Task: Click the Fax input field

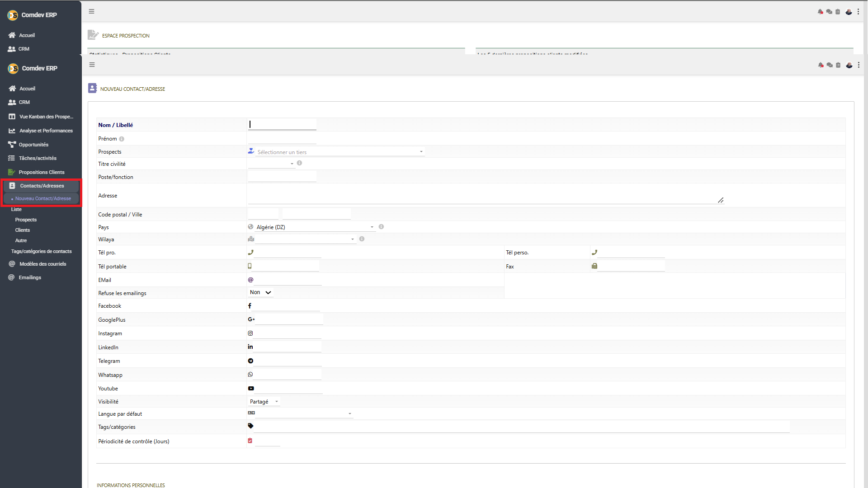Action: (x=631, y=266)
